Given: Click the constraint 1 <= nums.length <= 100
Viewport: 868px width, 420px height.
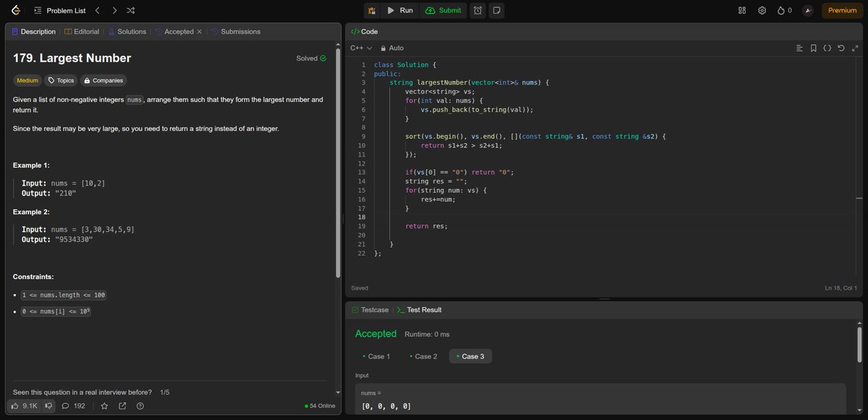Looking at the screenshot, I should (x=64, y=295).
